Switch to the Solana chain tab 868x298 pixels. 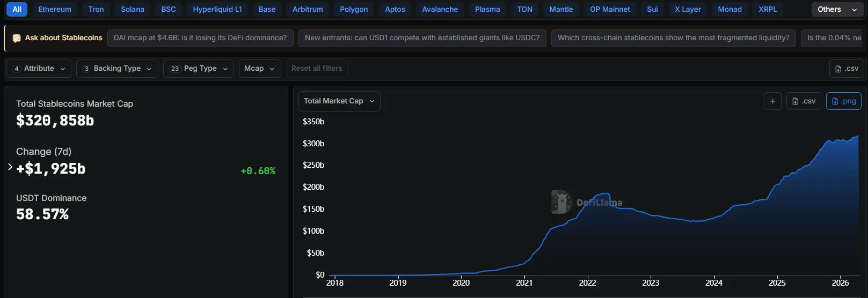click(133, 10)
